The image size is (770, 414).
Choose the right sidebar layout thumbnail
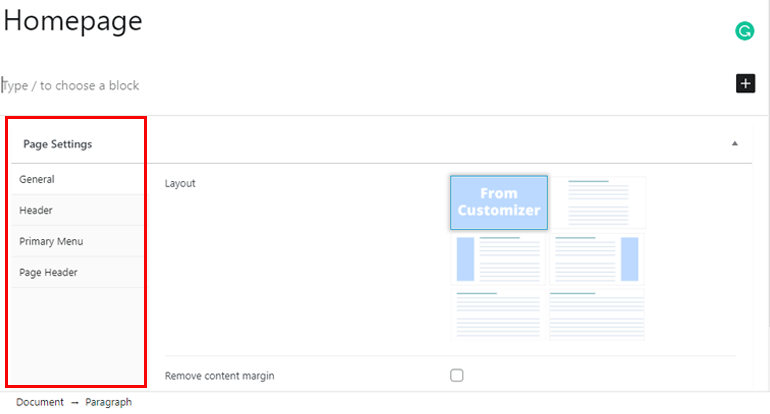597,259
